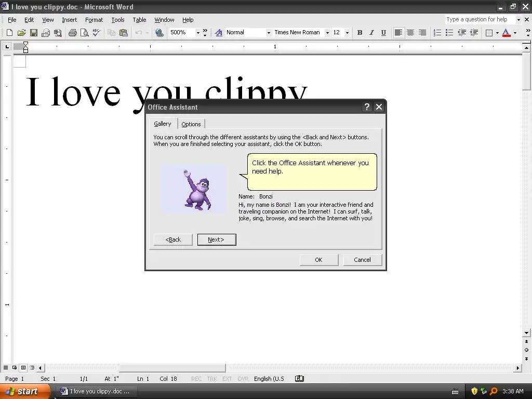
Task: Click the E-mail envelope toolbar icon
Action: [x=46, y=33]
